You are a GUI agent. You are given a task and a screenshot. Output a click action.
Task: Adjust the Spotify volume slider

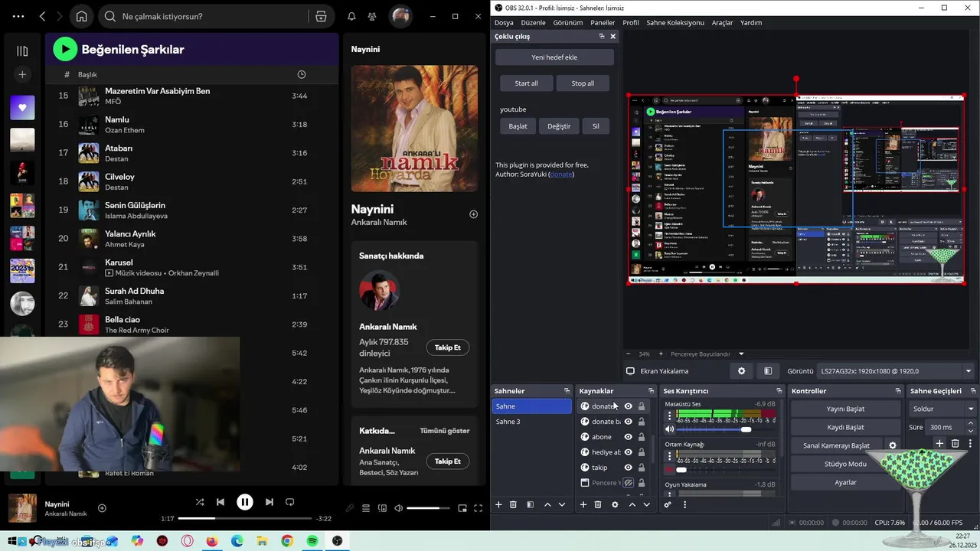tap(428, 508)
